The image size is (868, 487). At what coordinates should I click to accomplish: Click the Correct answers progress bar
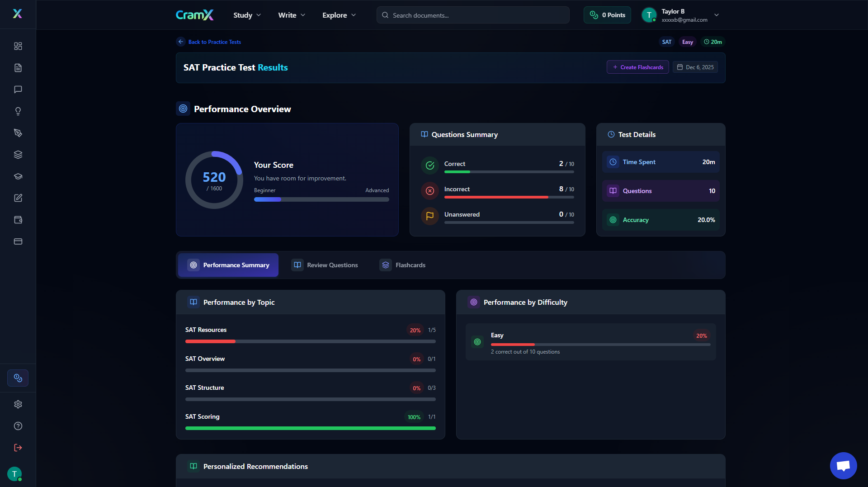click(x=509, y=172)
